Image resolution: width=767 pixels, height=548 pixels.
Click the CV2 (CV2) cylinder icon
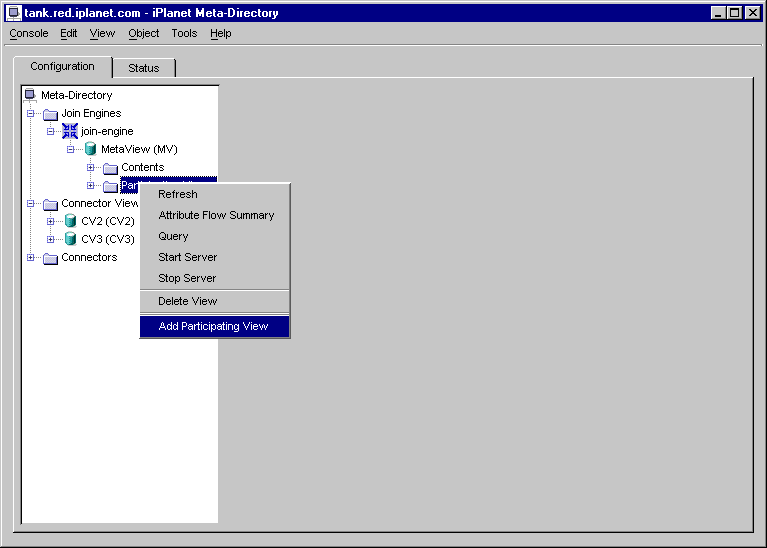coord(70,221)
